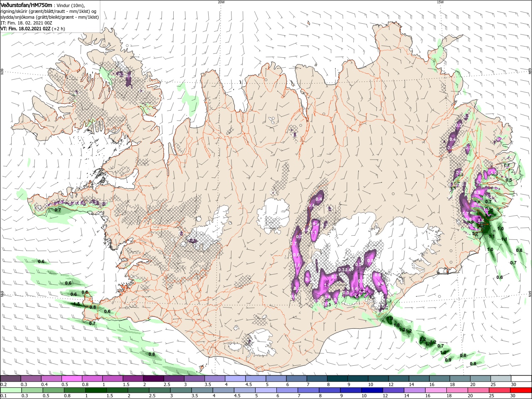Viewport: 532px width, 399px height.
Task: Select the 'VT: Fim. 18.02.2021 02Z (+2 h)' line
Action: pos(33,29)
